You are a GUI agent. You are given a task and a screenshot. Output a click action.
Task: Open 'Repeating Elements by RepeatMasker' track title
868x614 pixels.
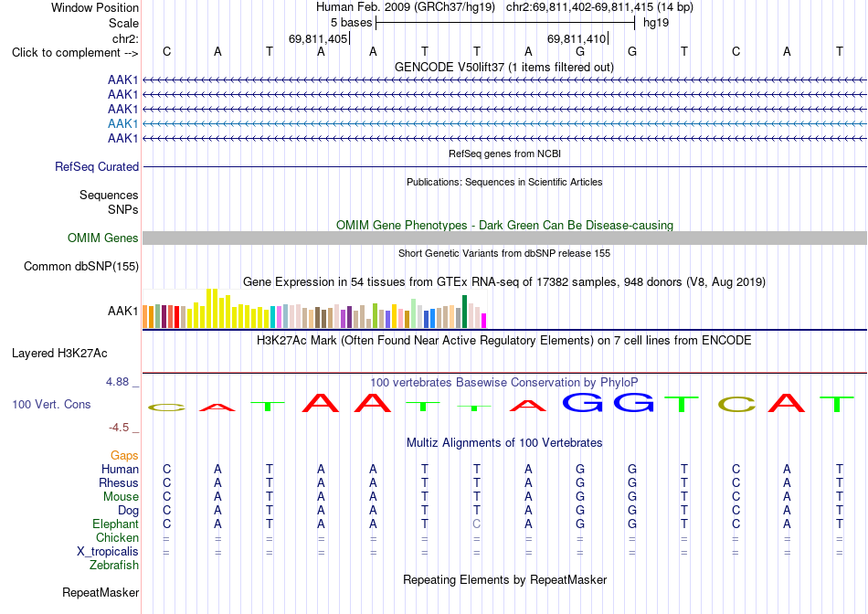click(x=504, y=579)
